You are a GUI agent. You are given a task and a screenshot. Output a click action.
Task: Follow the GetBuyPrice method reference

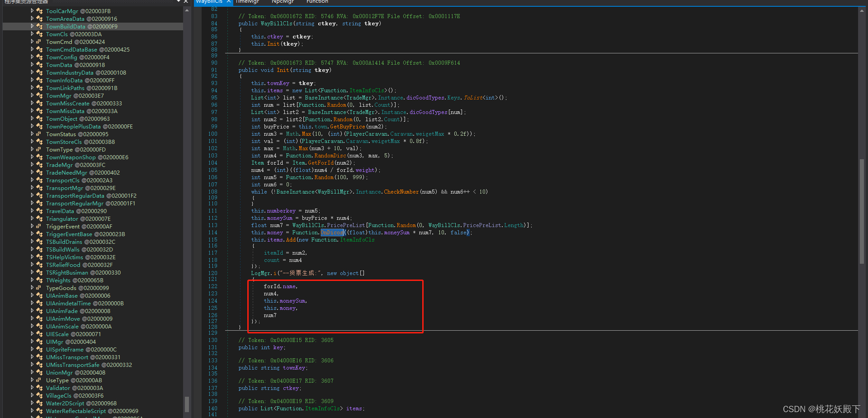[x=347, y=127]
